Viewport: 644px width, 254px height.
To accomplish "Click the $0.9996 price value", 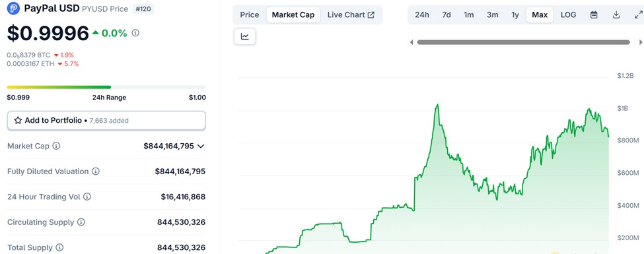I will (48, 33).
